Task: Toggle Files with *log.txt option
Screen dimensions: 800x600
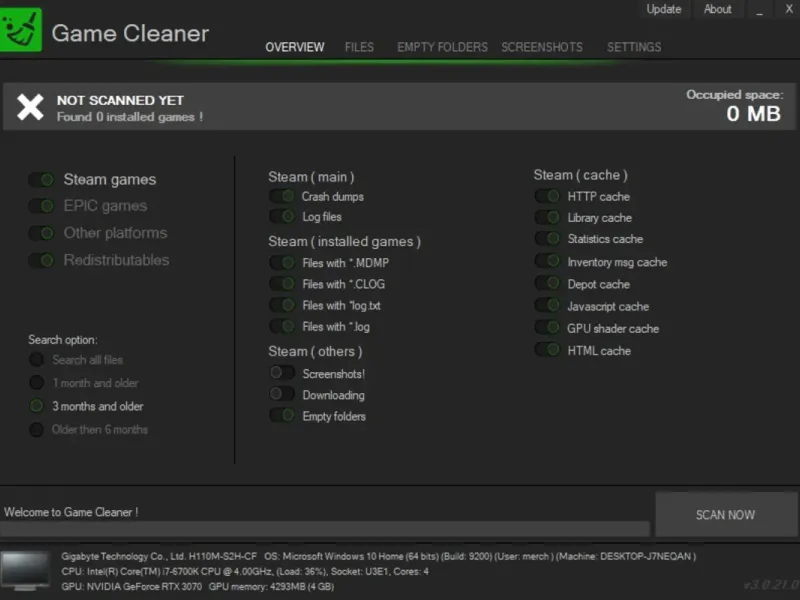Action: (282, 305)
